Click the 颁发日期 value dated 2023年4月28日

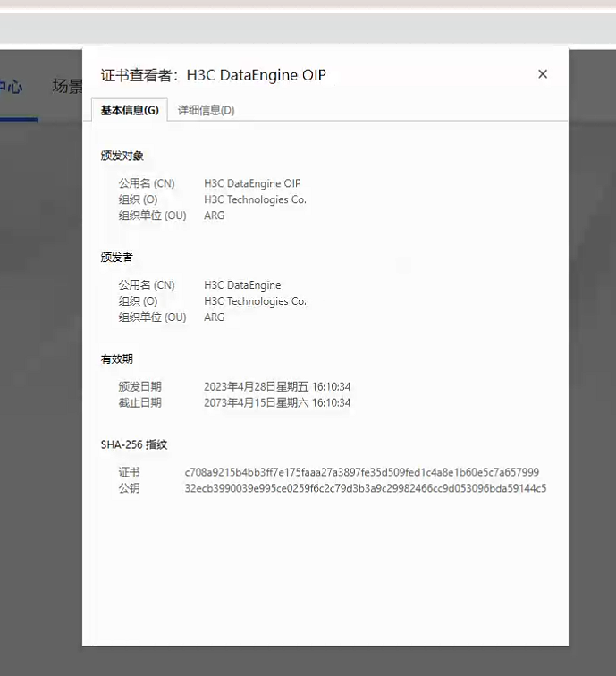click(277, 387)
